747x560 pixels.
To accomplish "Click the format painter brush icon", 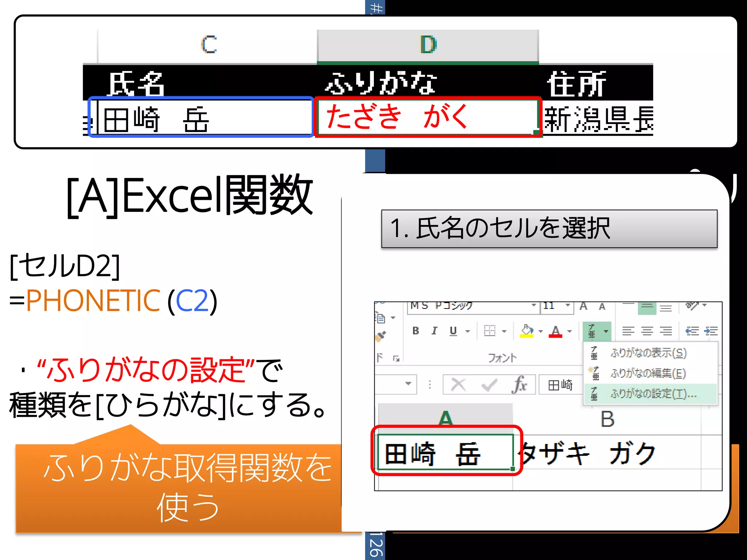I will pos(380,336).
